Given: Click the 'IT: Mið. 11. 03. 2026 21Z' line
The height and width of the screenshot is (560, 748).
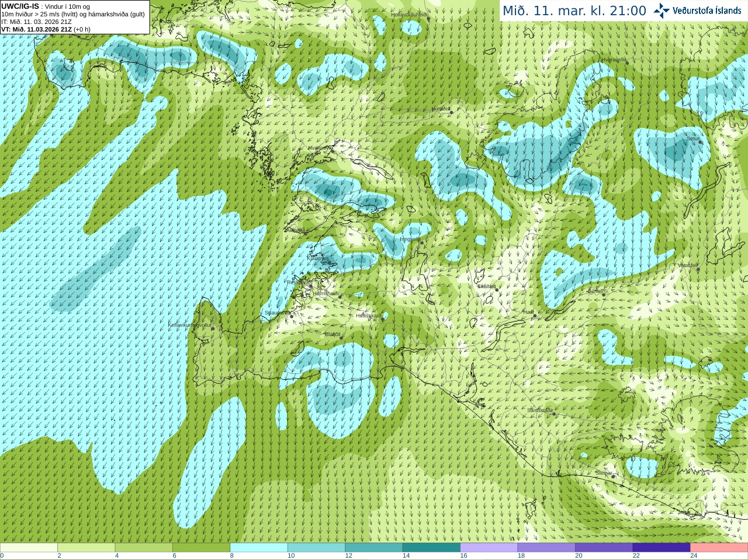Looking at the screenshot, I should (x=36, y=22).
